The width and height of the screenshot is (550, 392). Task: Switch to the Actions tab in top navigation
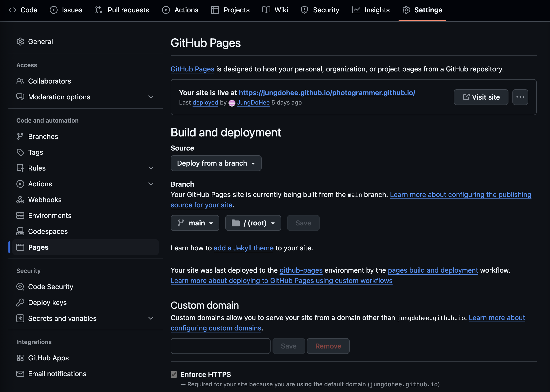point(180,10)
